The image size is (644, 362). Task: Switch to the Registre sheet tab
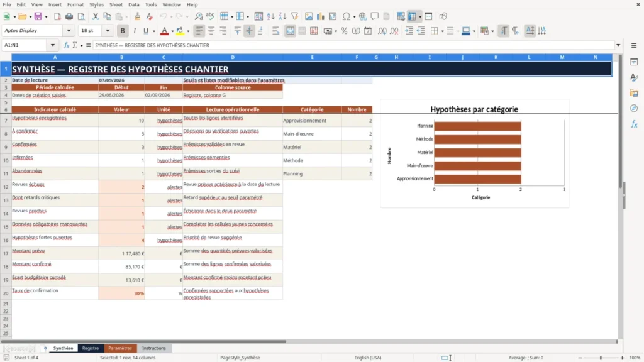(x=91, y=348)
